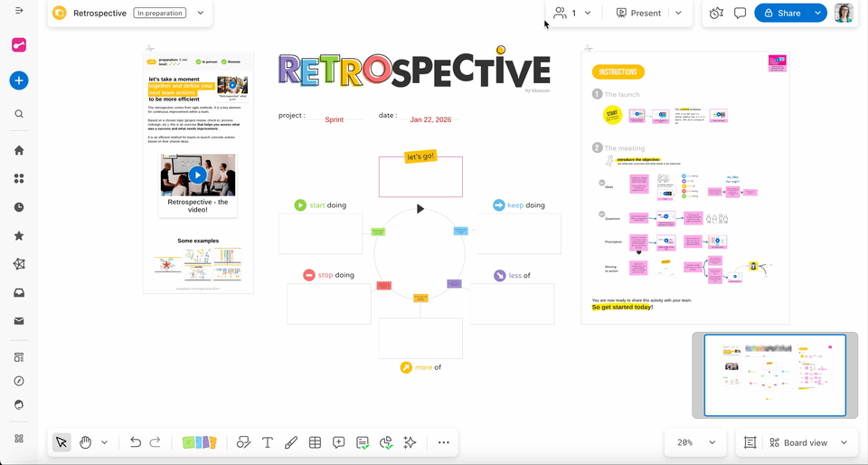Click the 'let's go!' yellow label
The width and height of the screenshot is (868, 465).
(x=420, y=157)
